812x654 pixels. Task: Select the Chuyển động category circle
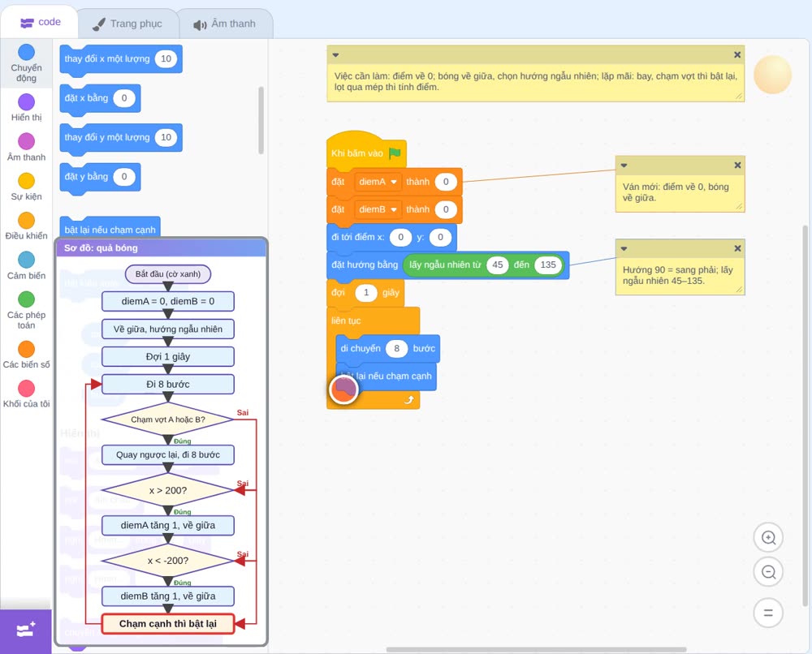27,52
